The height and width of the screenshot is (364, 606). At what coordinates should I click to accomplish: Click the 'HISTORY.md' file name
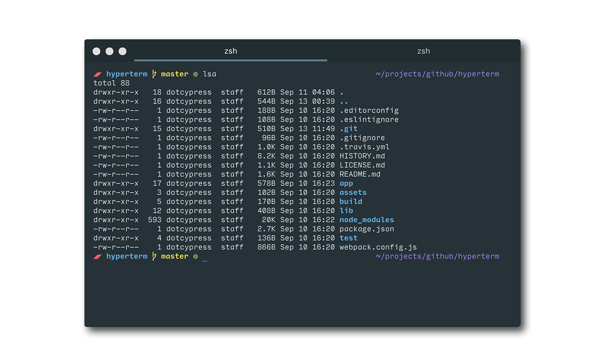point(362,156)
